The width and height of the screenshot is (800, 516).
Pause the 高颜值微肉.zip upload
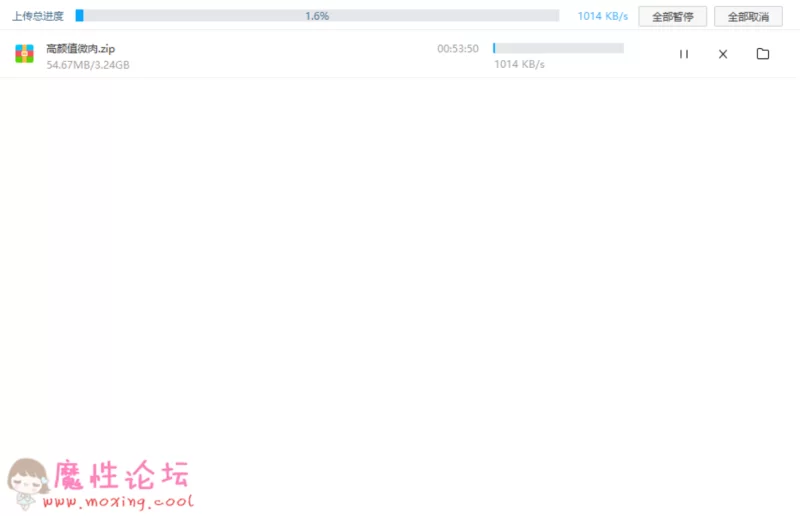click(684, 54)
